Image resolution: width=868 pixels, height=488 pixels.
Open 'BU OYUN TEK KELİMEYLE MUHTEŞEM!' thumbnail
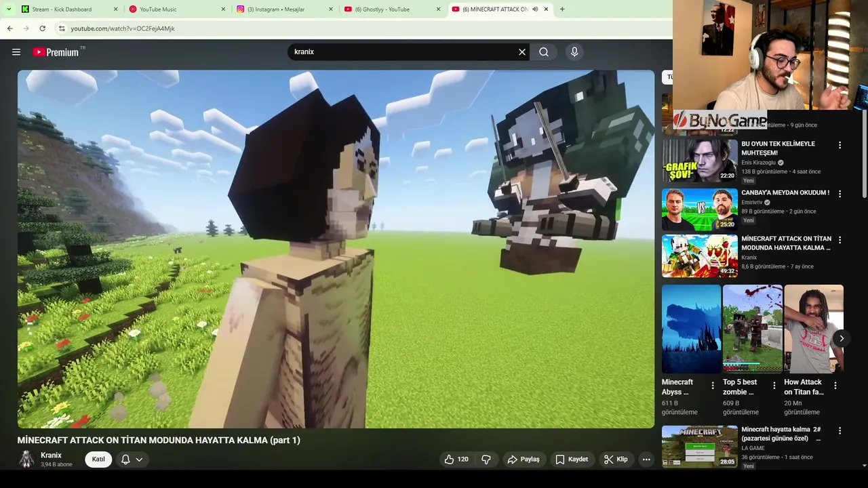[x=700, y=161]
